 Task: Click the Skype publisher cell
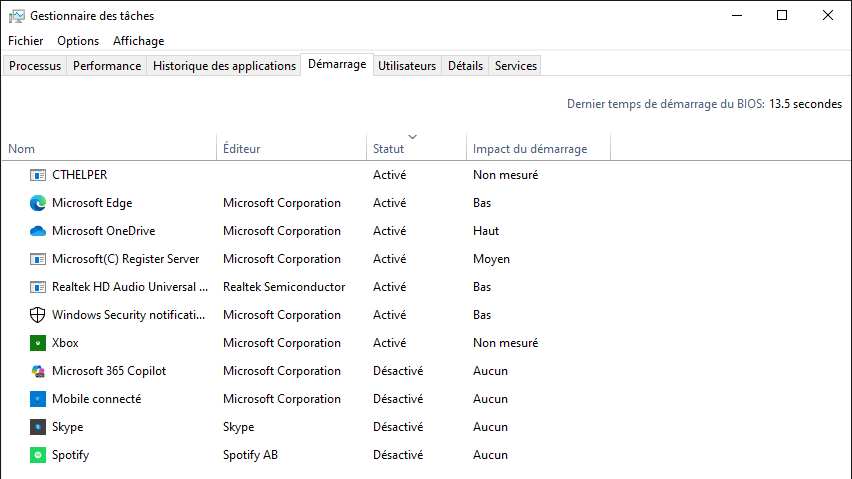coord(238,427)
